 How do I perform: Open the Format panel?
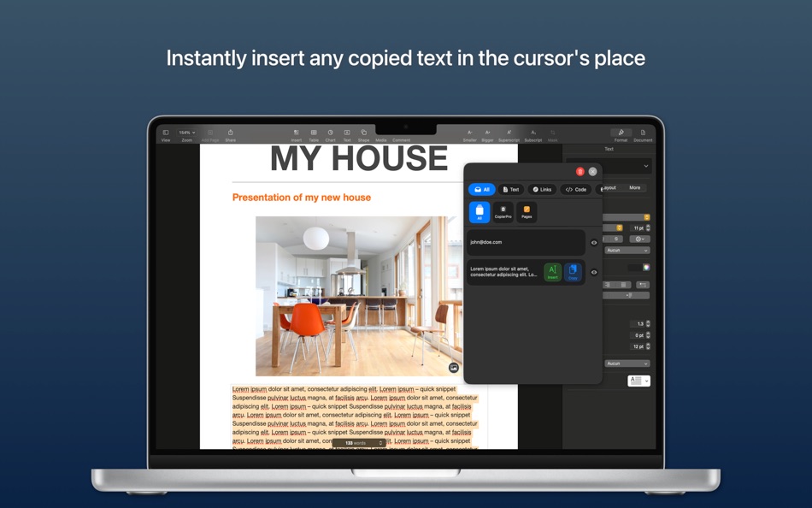[621, 134]
